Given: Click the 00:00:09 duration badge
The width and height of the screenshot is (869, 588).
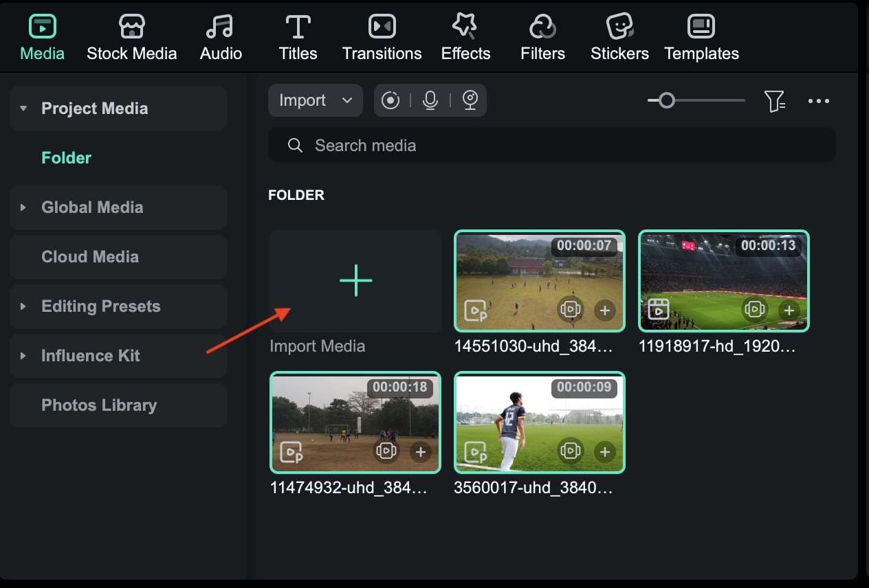Looking at the screenshot, I should (584, 387).
